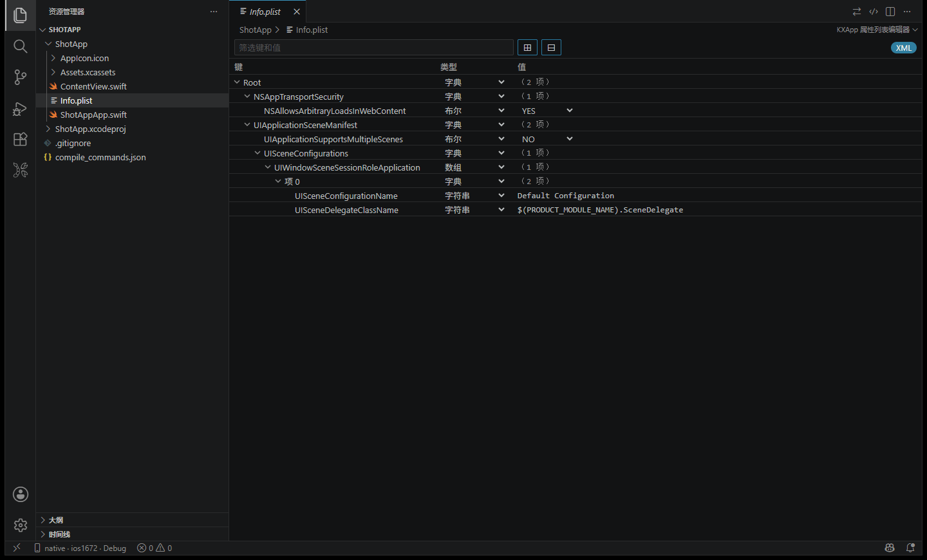927x560 pixels.
Task: Click the native · ios1672 · Debug status item
Action: point(80,548)
